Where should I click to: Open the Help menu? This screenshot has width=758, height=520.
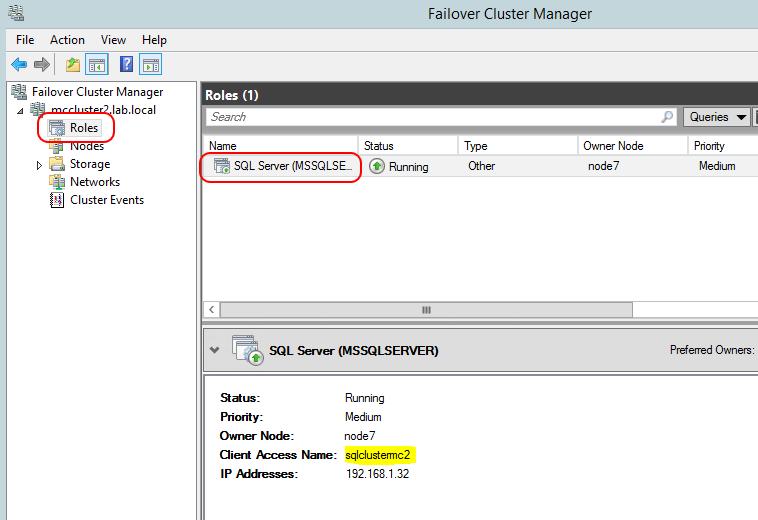154,40
